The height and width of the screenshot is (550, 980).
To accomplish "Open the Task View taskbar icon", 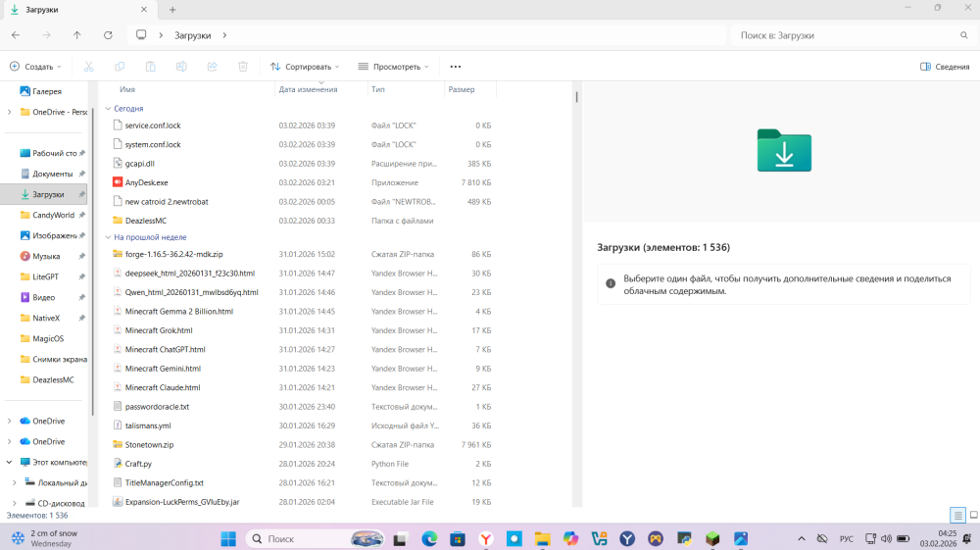I will click(400, 539).
